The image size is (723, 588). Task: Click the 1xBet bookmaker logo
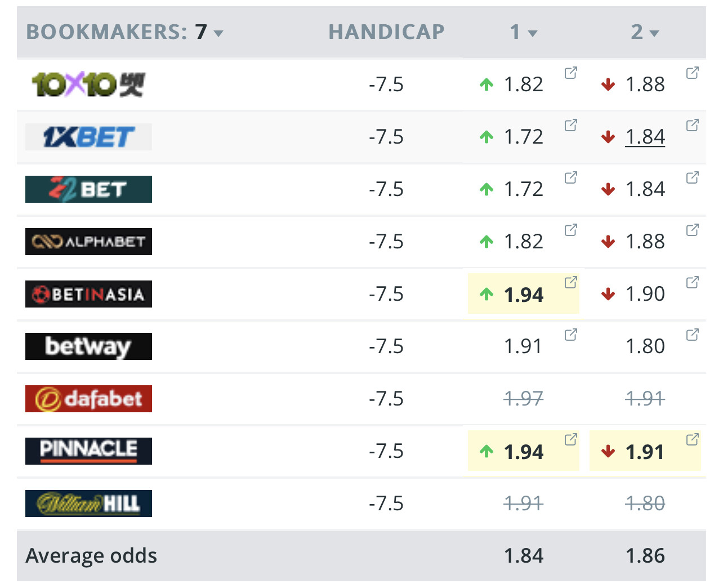[x=88, y=137]
